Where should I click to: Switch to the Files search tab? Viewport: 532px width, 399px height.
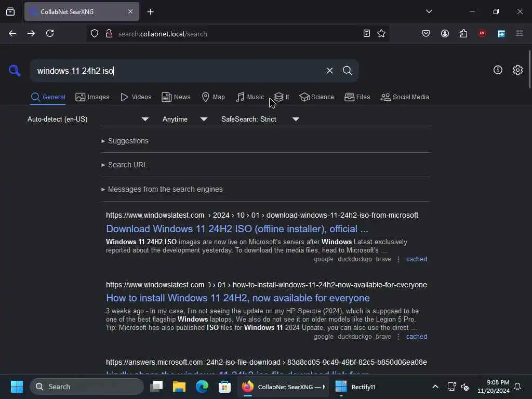[357, 97]
